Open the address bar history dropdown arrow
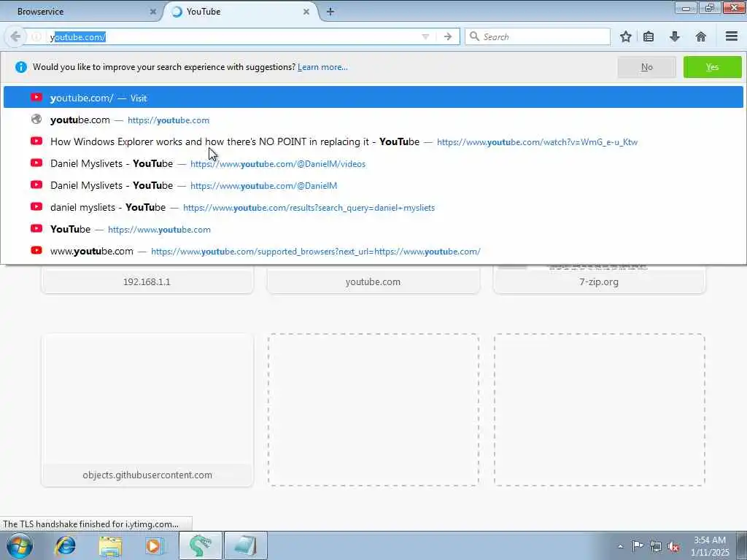 pos(425,36)
